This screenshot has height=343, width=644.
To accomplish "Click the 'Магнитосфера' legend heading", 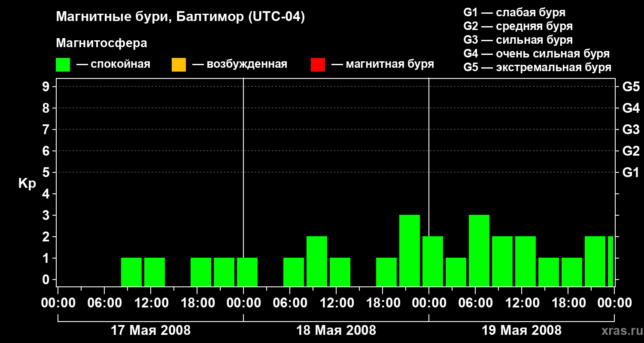I will tap(102, 43).
